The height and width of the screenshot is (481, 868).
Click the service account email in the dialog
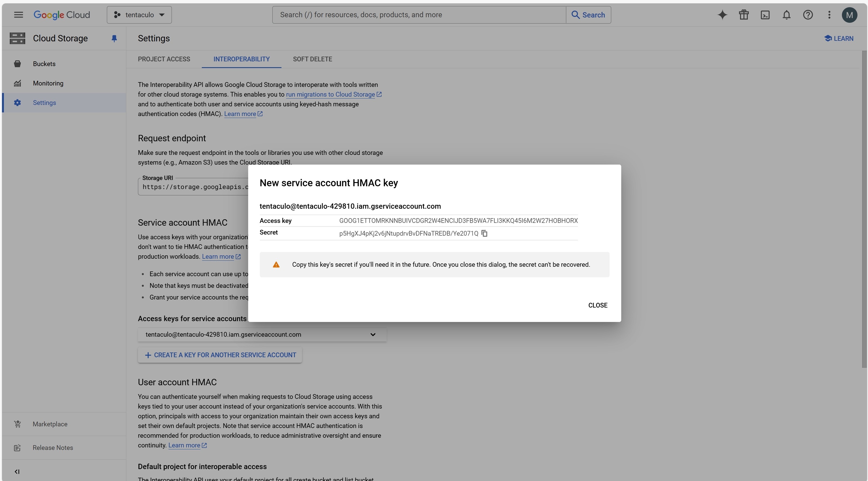350,206
